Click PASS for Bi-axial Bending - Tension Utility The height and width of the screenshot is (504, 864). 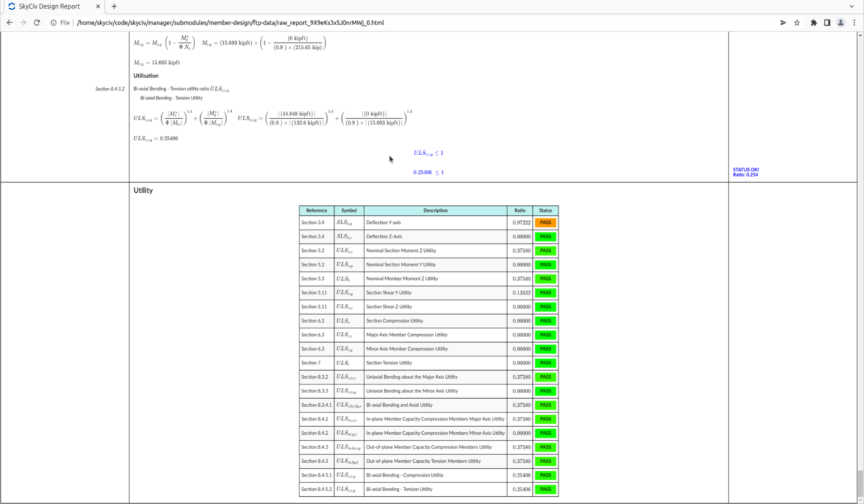click(x=544, y=489)
